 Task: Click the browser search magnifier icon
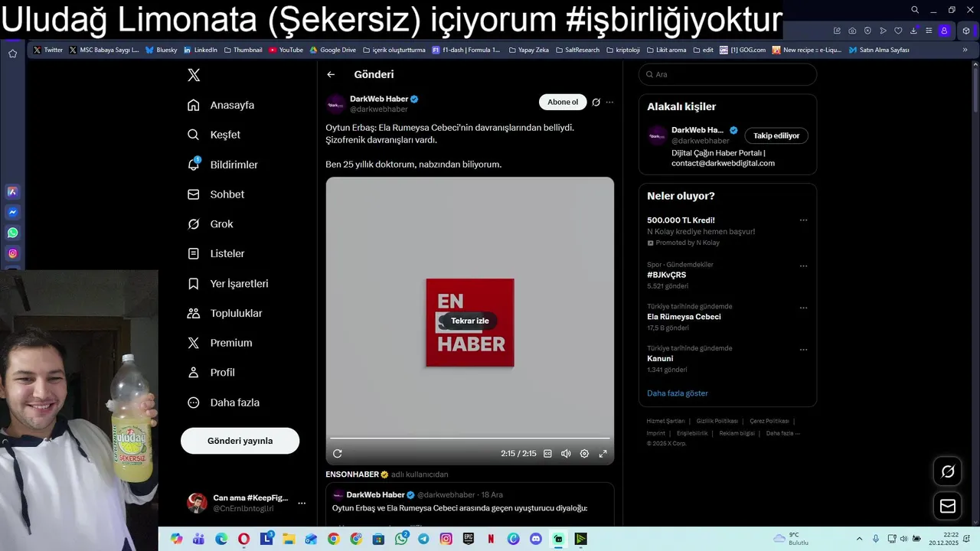(915, 10)
